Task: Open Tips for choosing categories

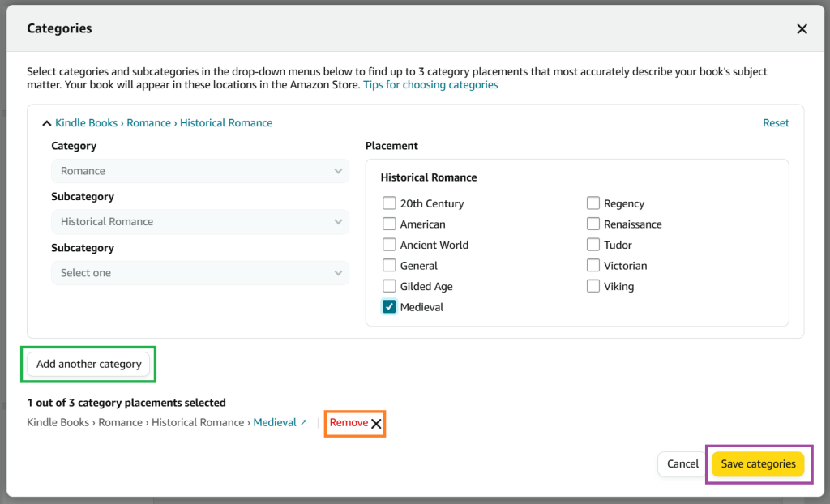Action: click(430, 84)
